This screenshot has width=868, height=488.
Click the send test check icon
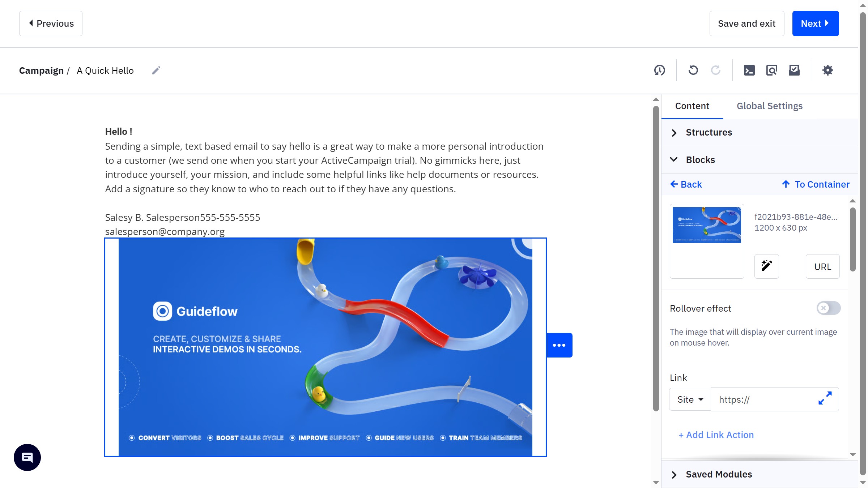(x=794, y=70)
